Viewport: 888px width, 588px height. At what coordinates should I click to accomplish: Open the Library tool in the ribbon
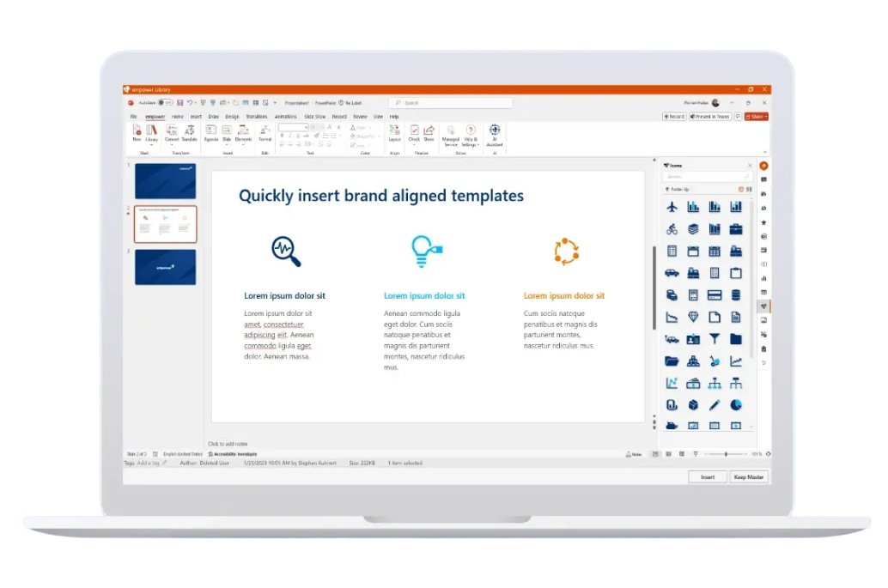pyautogui.click(x=152, y=134)
